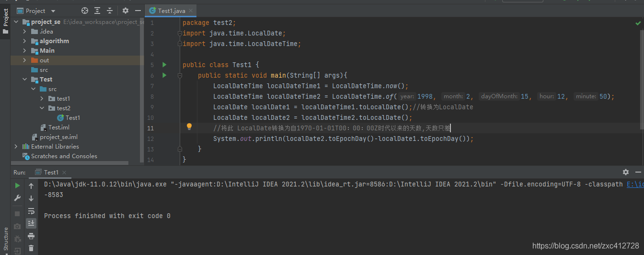Expand the test1 package

[42, 99]
